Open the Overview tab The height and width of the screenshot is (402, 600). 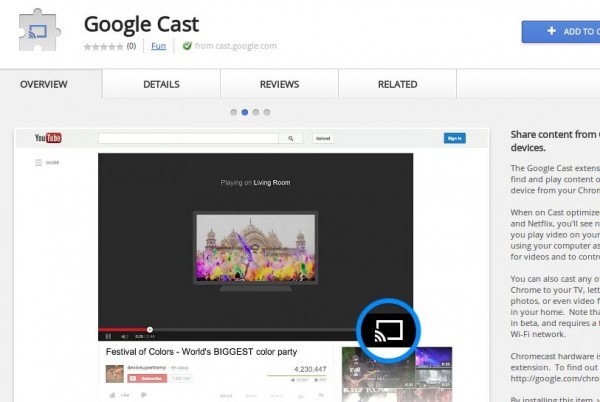tap(43, 85)
